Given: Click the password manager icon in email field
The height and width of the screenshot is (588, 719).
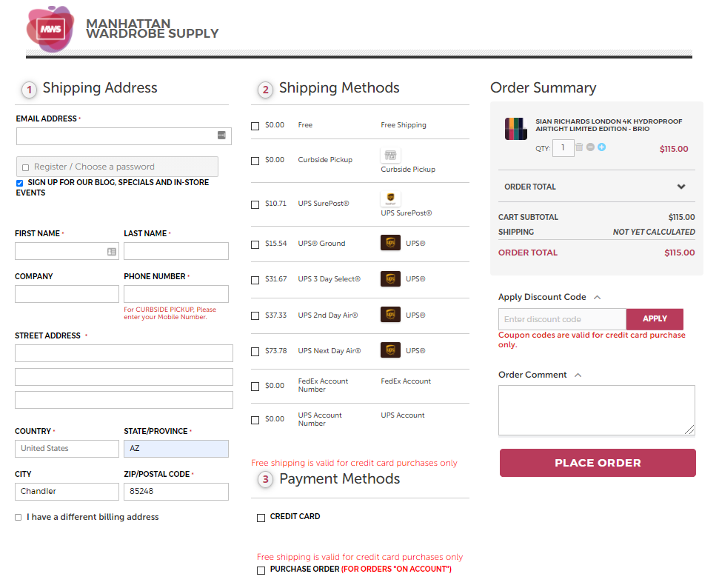Looking at the screenshot, I should [221, 135].
